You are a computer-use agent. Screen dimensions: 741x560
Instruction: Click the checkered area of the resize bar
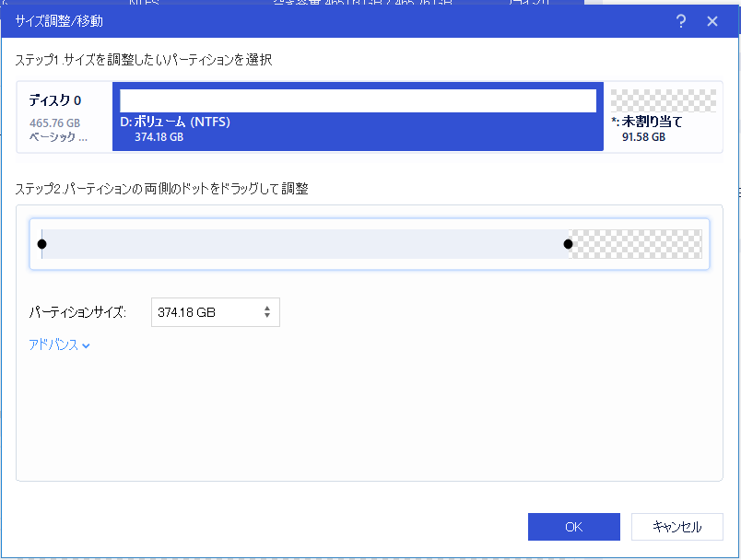click(x=636, y=243)
